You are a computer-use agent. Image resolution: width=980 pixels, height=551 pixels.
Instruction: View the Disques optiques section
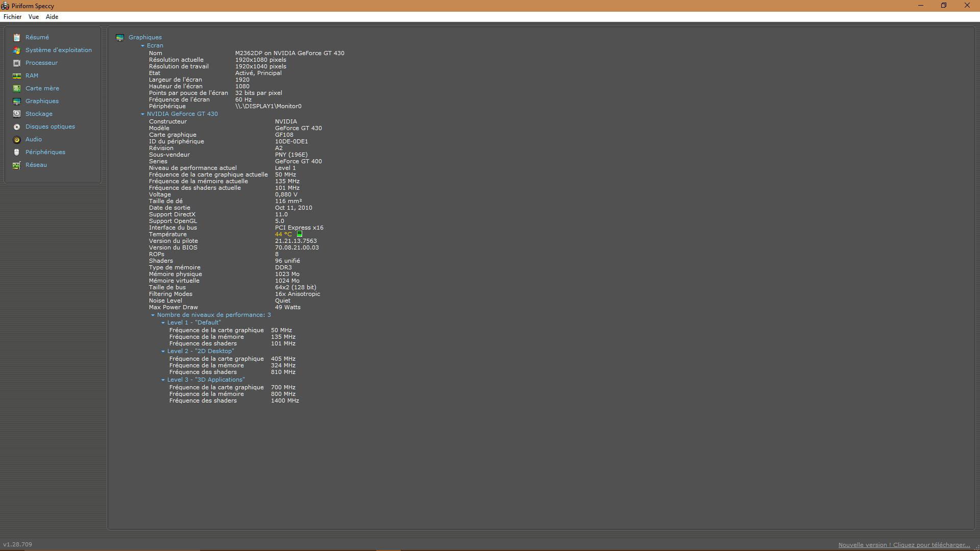tap(50, 127)
